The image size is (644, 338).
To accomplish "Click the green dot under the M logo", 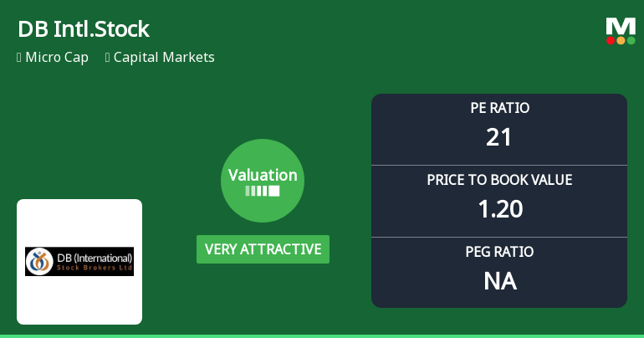I will pos(631,40).
